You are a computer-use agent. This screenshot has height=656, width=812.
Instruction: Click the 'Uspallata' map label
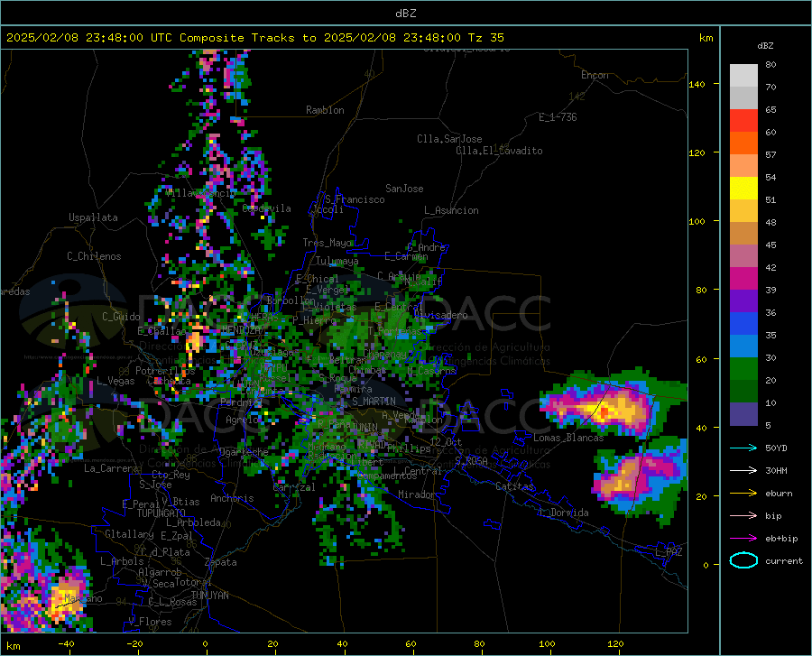[x=93, y=218]
